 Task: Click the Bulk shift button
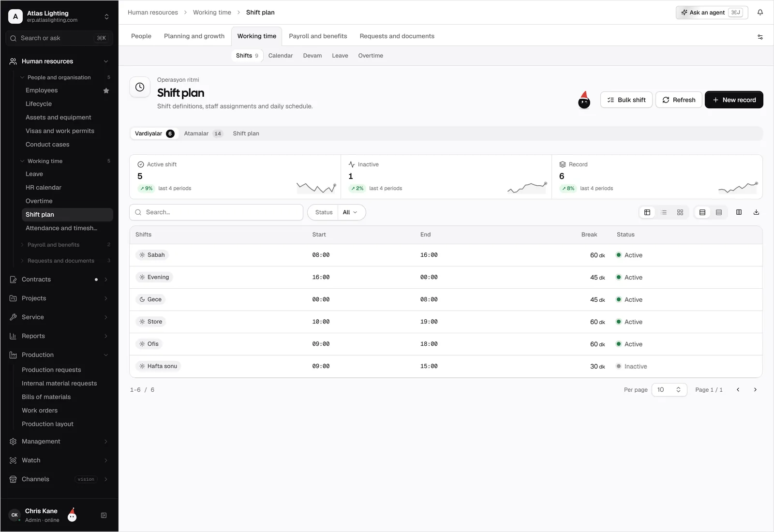[x=626, y=100]
